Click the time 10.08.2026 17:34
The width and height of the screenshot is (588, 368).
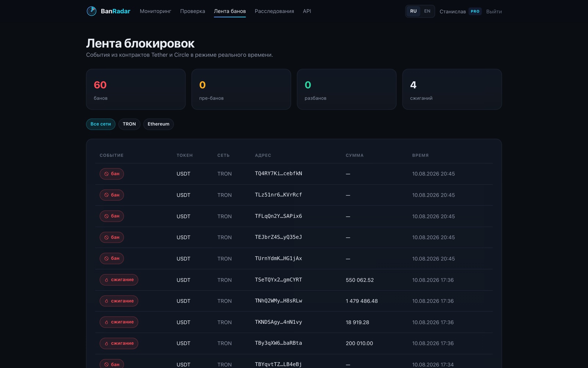coord(433,365)
